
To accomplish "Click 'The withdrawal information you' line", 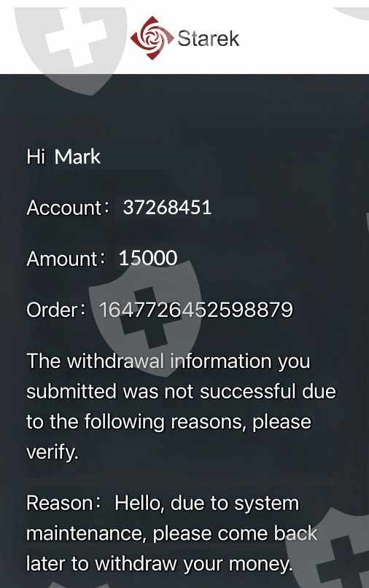I will coord(168,361).
